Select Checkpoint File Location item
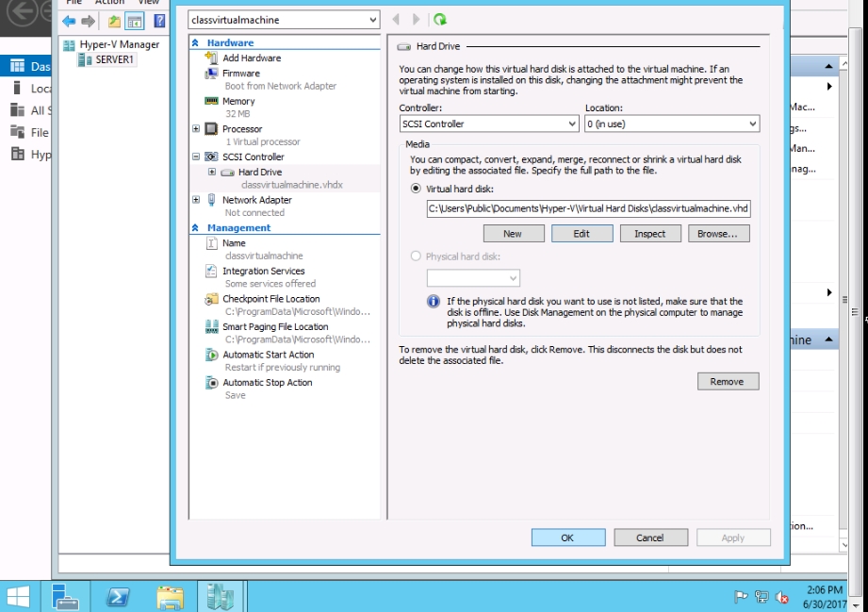This screenshot has width=868, height=612. [270, 299]
